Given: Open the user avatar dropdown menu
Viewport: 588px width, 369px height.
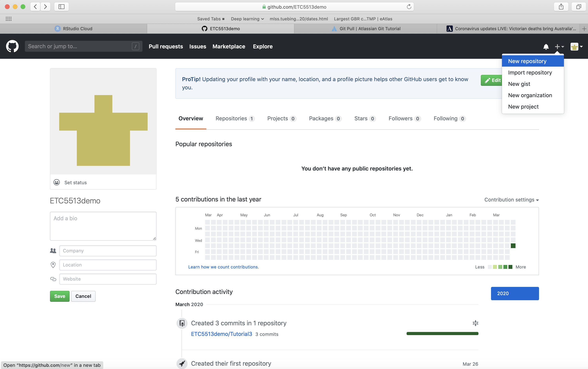Looking at the screenshot, I should (x=576, y=46).
